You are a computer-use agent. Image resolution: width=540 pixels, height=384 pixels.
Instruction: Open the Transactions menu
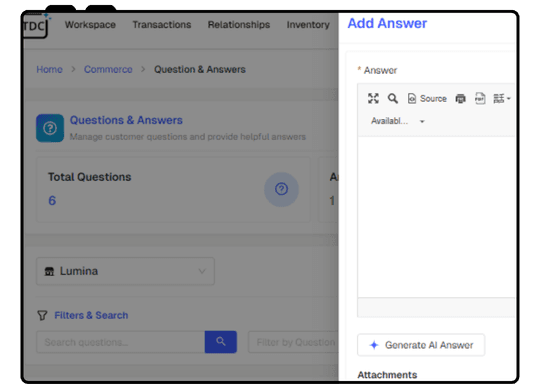tap(162, 25)
